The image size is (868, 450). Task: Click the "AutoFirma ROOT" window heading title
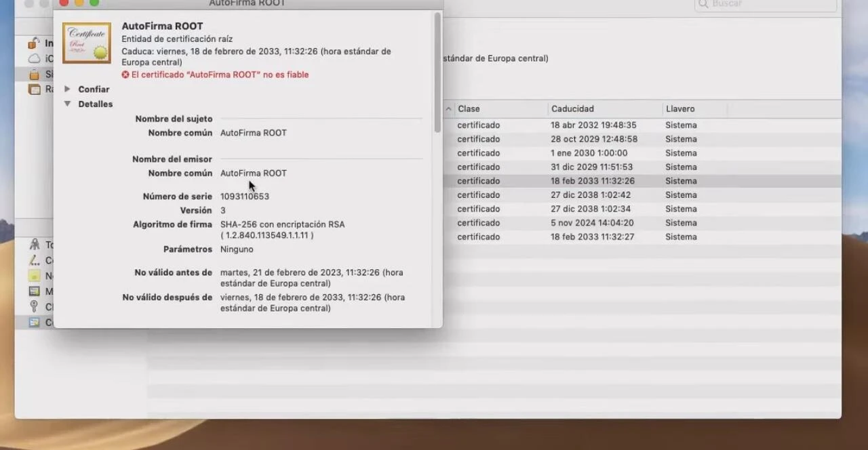pyautogui.click(x=162, y=26)
